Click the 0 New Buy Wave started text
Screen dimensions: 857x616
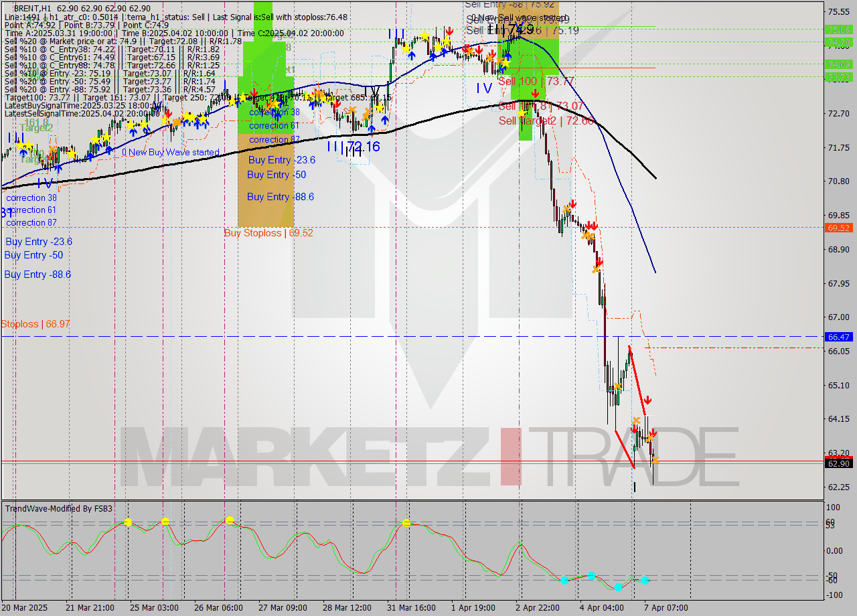pyautogui.click(x=171, y=152)
